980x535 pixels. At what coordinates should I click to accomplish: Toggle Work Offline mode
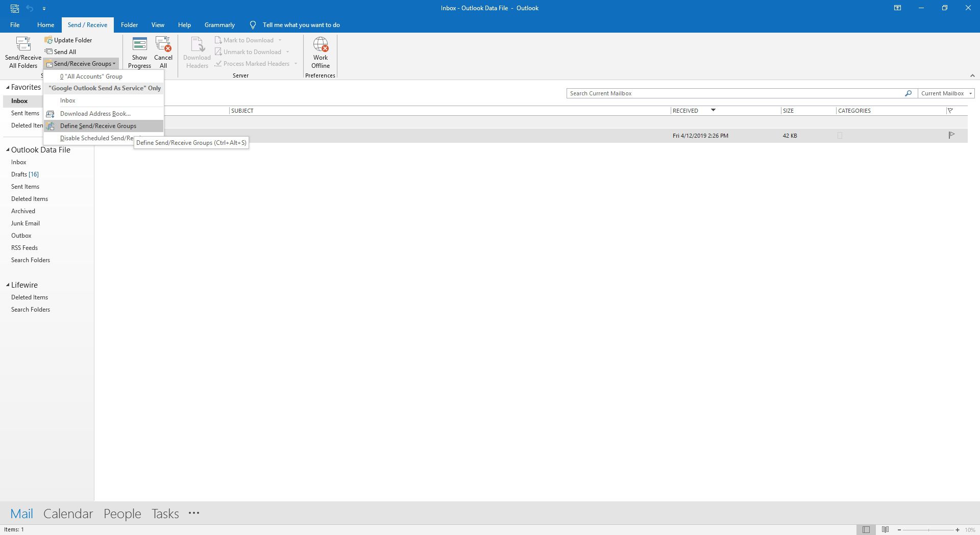321,52
